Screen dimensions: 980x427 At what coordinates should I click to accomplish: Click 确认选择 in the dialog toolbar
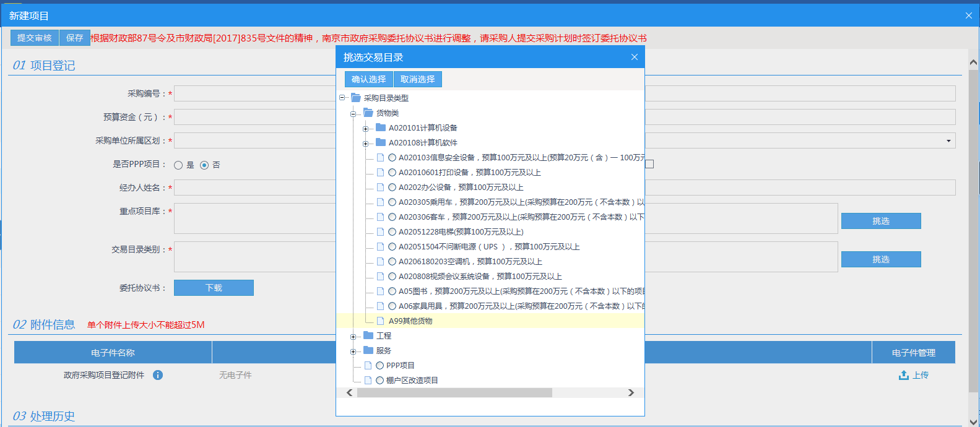[x=368, y=79]
